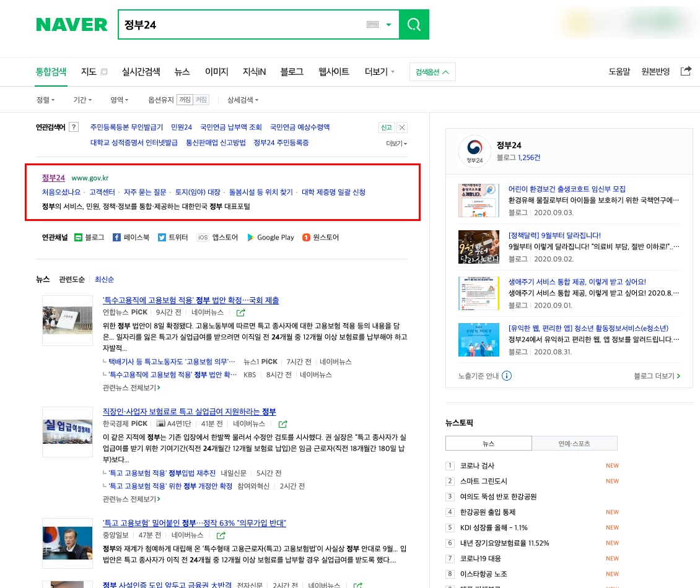Open the 상세검색 dropdown

click(243, 100)
